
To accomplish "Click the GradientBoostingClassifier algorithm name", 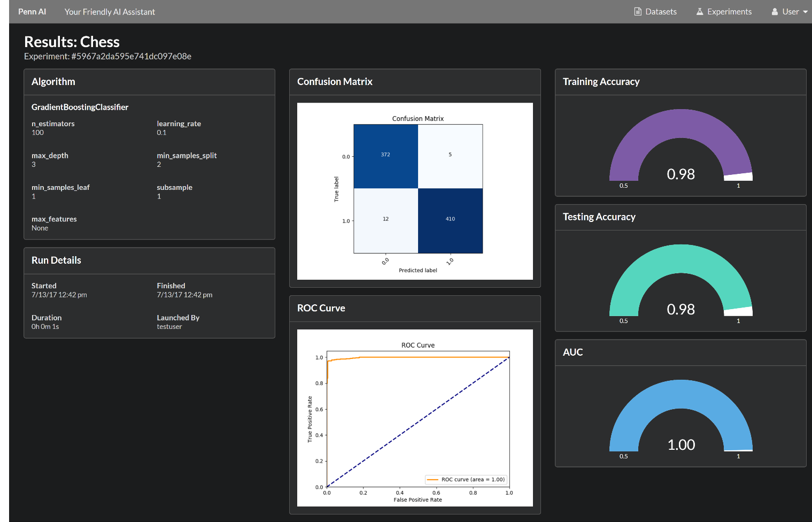I will (80, 107).
